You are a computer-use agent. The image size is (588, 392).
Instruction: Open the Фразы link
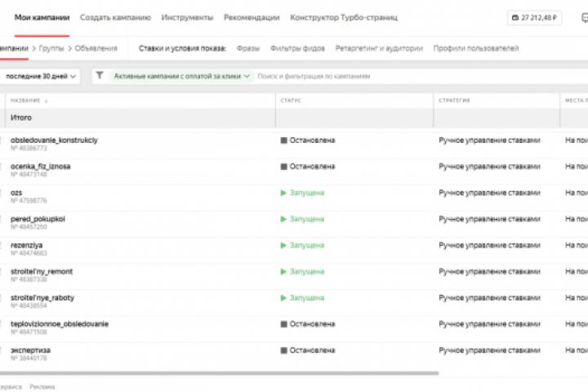pos(248,48)
